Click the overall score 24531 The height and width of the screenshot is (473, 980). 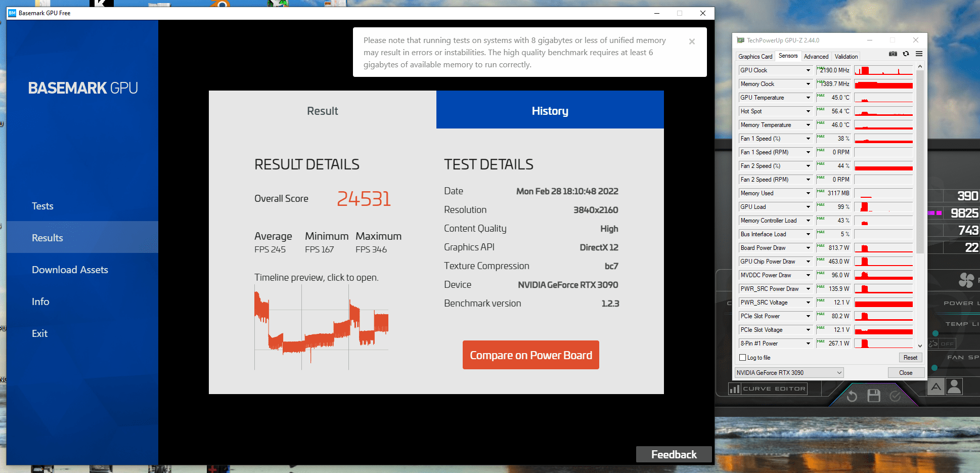pos(364,199)
